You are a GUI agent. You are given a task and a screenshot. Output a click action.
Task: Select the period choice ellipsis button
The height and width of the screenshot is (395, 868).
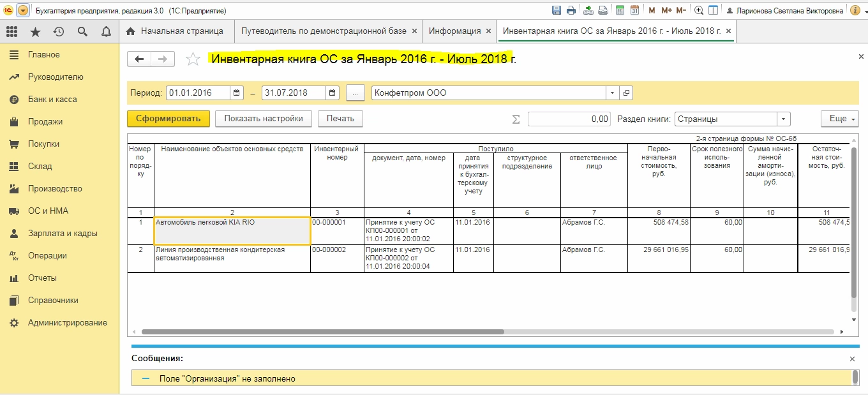[x=355, y=93]
